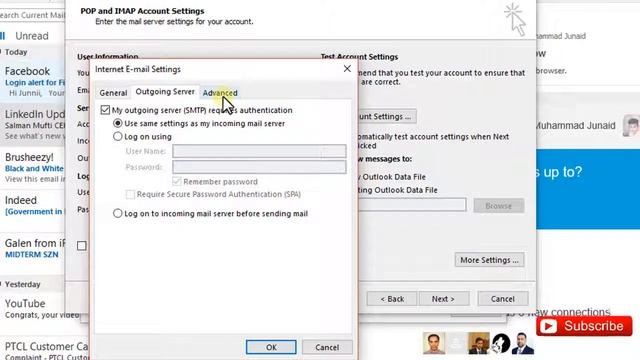
Task: Filter mail list by Unread
Action: [x=32, y=36]
